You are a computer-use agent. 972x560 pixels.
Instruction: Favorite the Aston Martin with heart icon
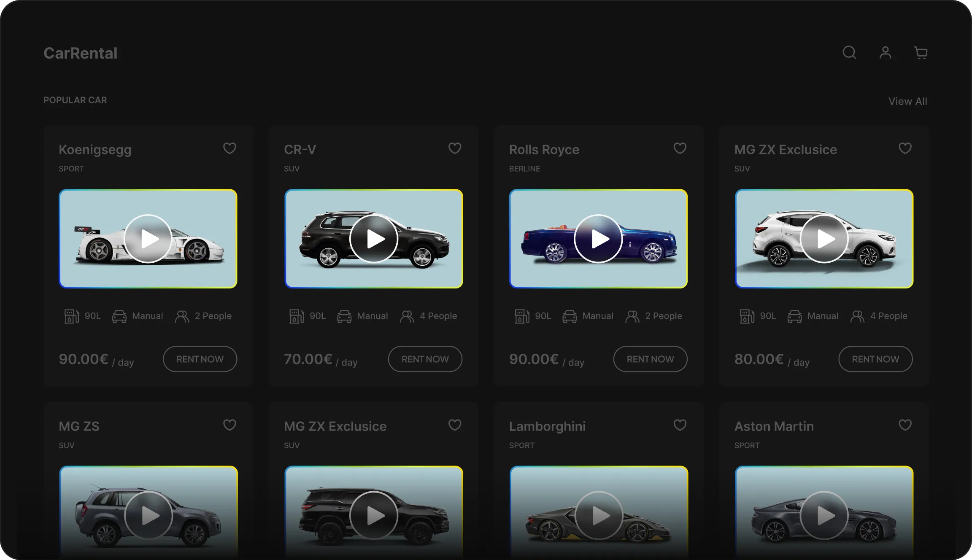tap(905, 425)
